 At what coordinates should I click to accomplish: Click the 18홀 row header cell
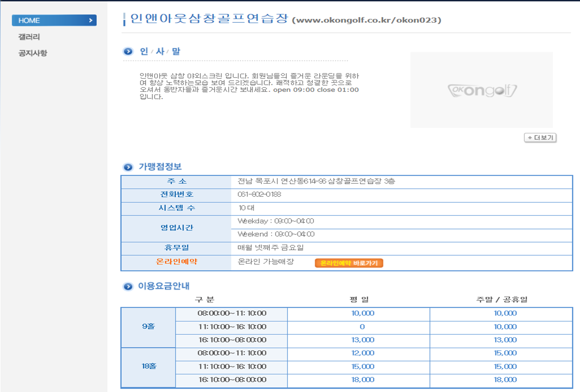(x=149, y=366)
